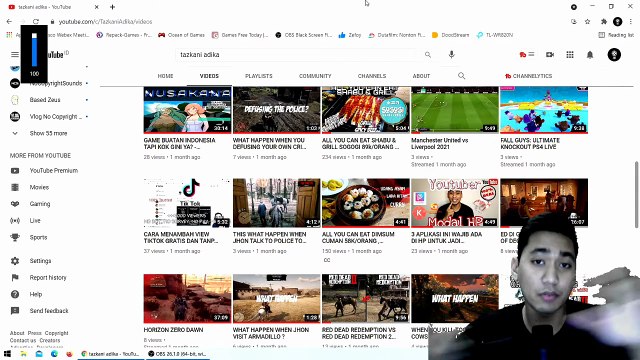Open WHAT HAPPEN WHEN JHON VISIT ARMADILLO title
This screenshot has width=640, height=360.
tap(271, 333)
